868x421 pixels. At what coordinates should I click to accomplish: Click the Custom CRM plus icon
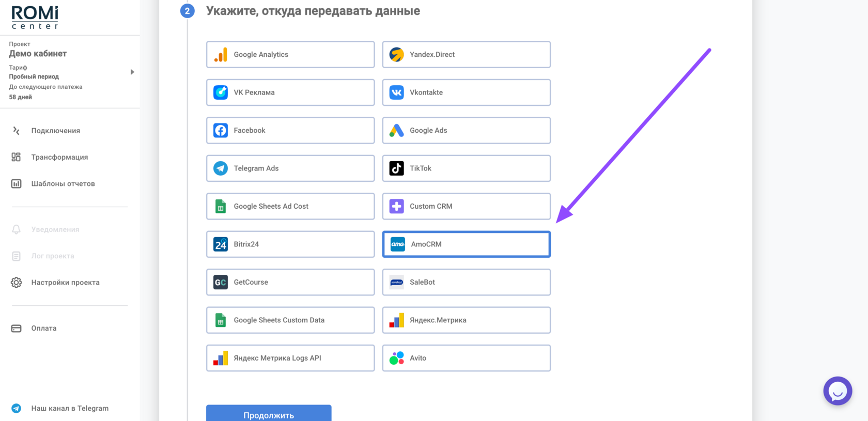(x=397, y=206)
